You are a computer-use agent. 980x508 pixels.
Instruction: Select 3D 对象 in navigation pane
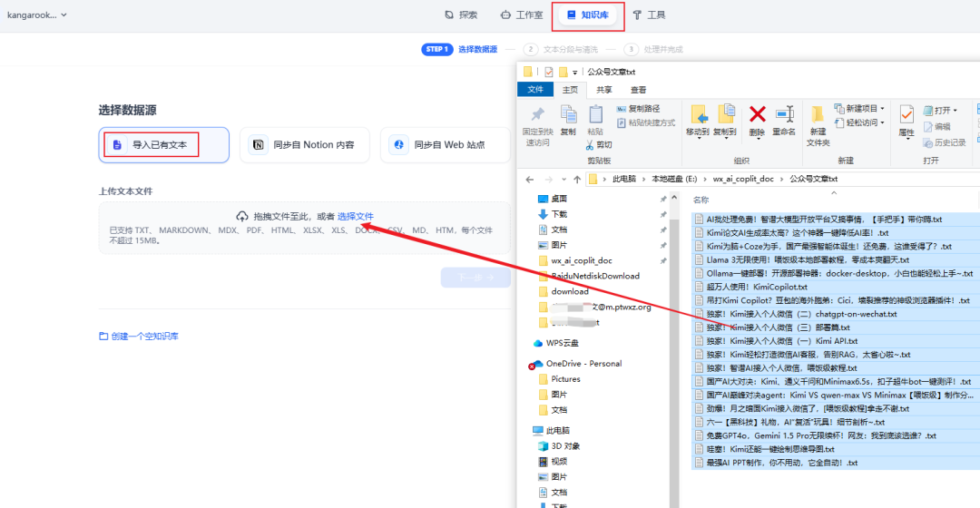(559, 446)
